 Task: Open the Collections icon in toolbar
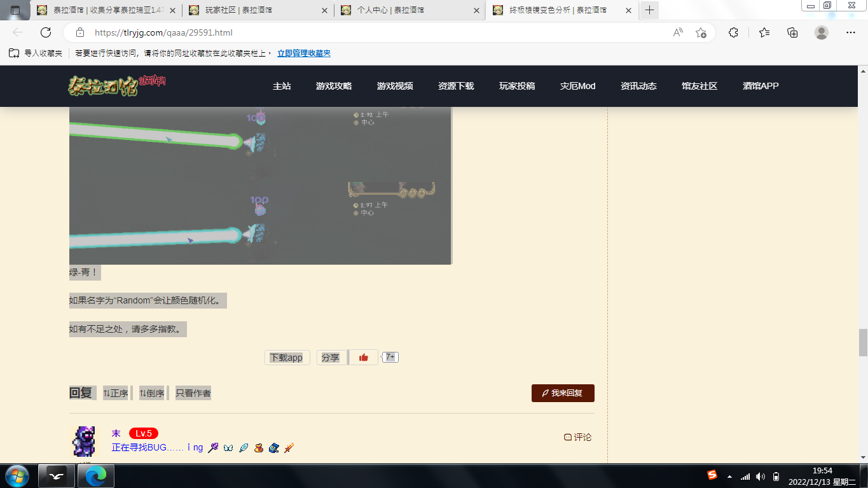pos(792,32)
